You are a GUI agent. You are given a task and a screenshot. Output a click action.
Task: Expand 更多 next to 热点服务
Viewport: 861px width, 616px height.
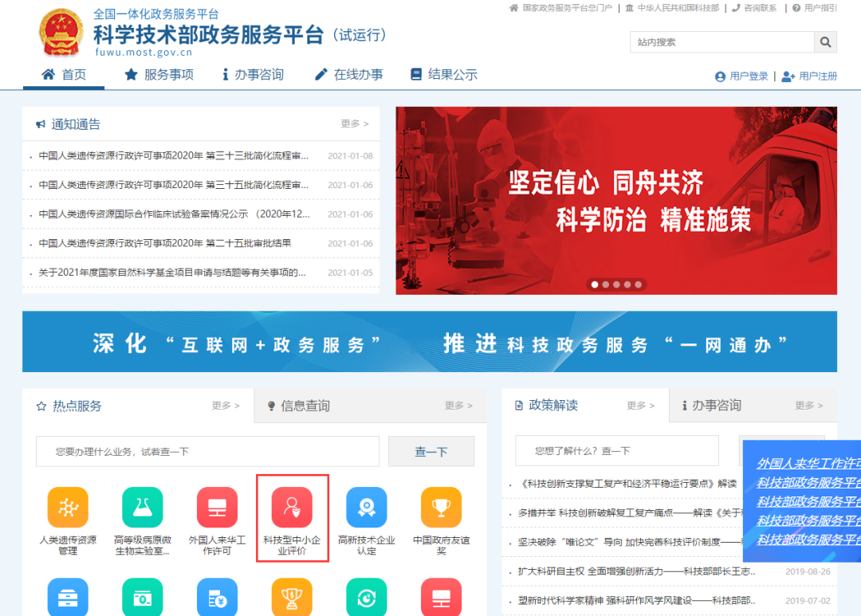pos(226,406)
